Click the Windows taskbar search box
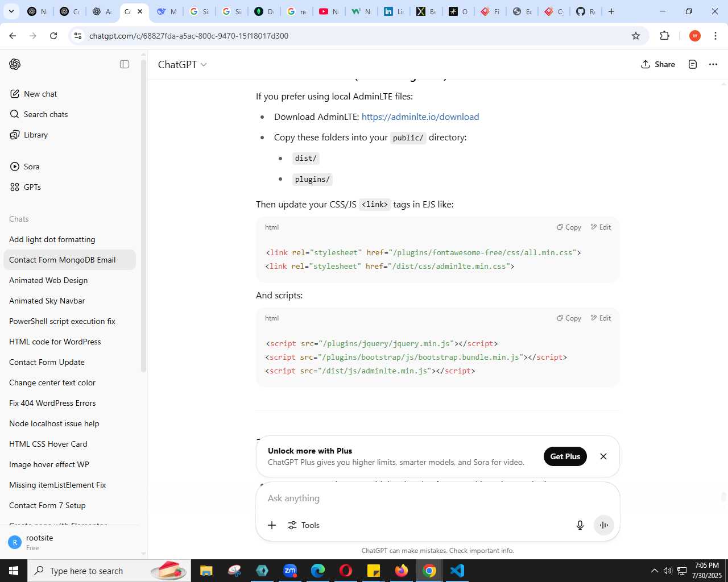 pos(109,571)
